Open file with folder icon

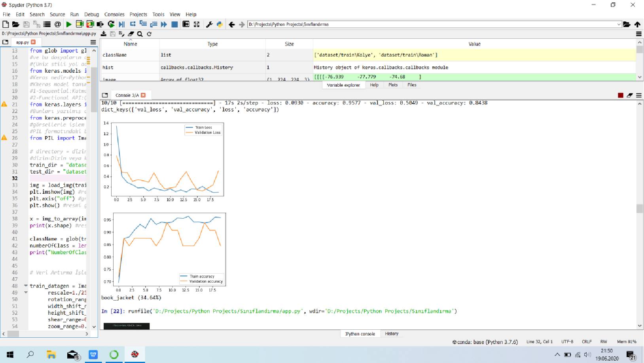16,24
